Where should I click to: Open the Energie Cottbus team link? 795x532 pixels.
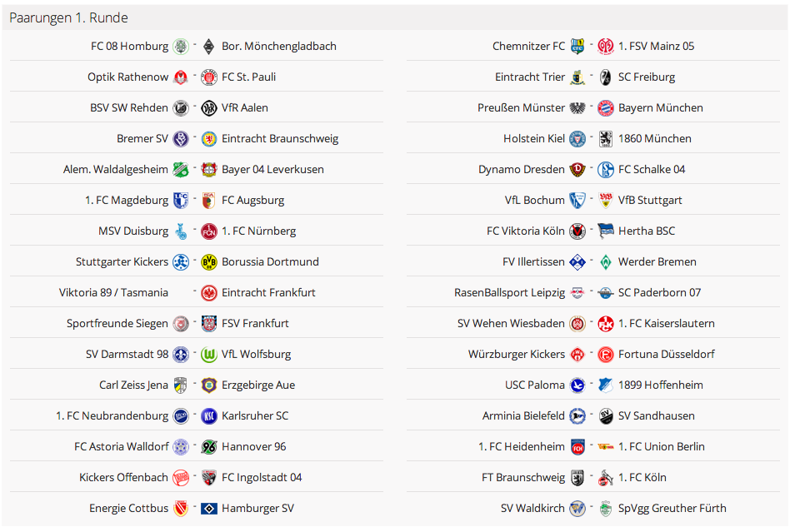128,508
